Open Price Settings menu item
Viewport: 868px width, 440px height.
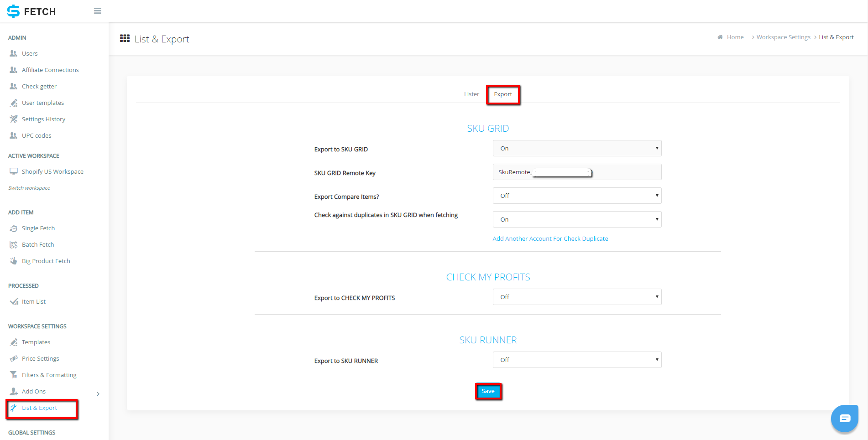pyautogui.click(x=40, y=359)
